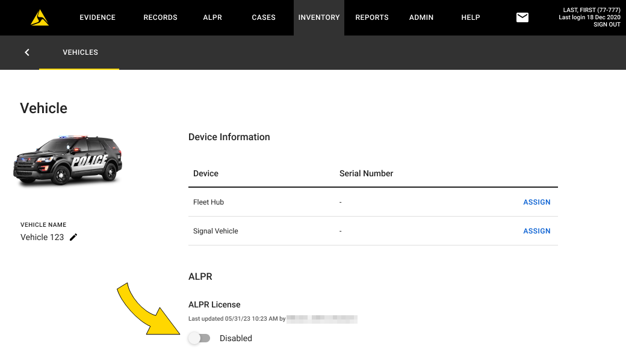The height and width of the screenshot is (364, 626).
Task: Open the ADMIN section
Action: [421, 17]
